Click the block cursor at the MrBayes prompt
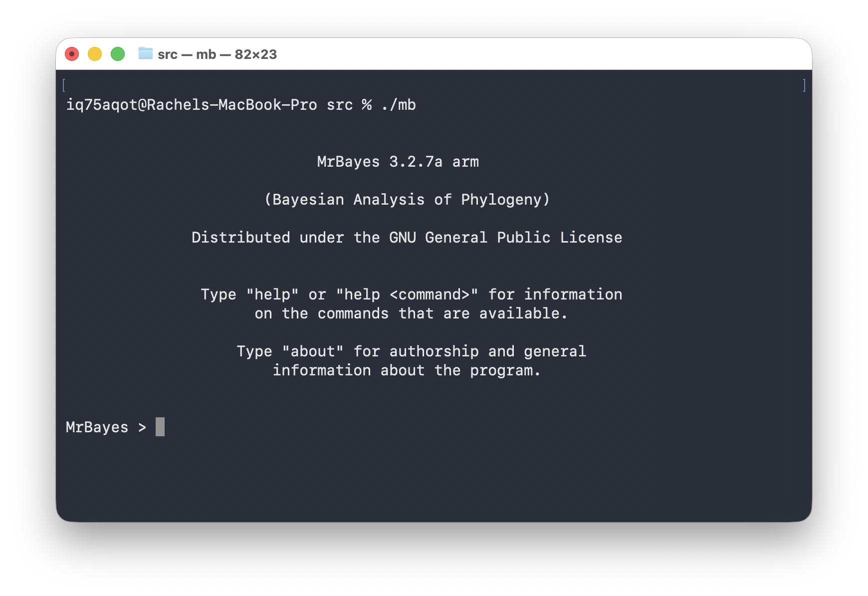The width and height of the screenshot is (868, 596). pos(160,427)
